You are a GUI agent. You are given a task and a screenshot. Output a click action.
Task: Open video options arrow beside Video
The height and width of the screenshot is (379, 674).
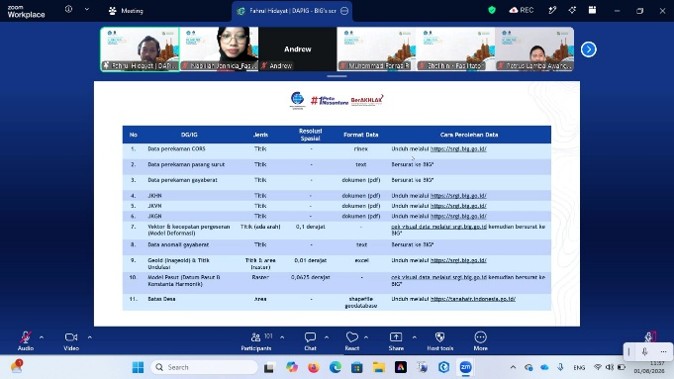[89, 338]
